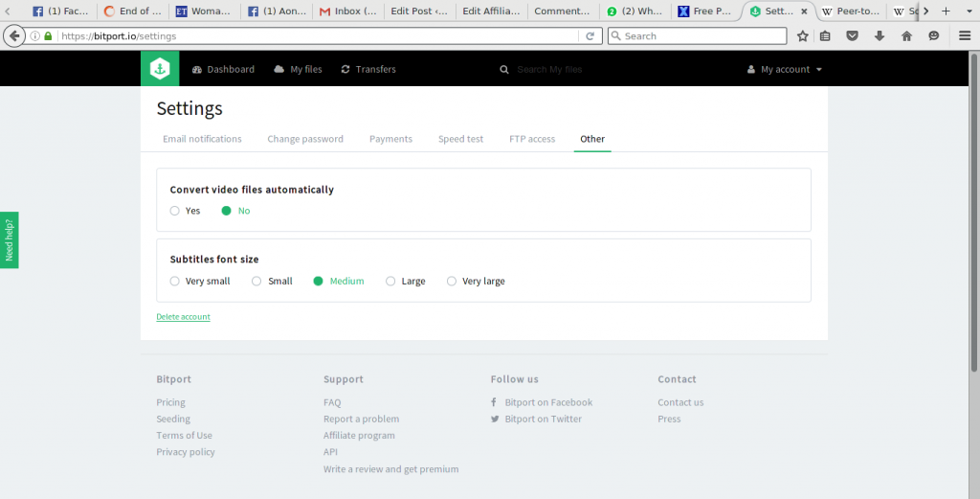980x499 pixels.
Task: Open Dashboard from the top navigation
Action: 223,69
